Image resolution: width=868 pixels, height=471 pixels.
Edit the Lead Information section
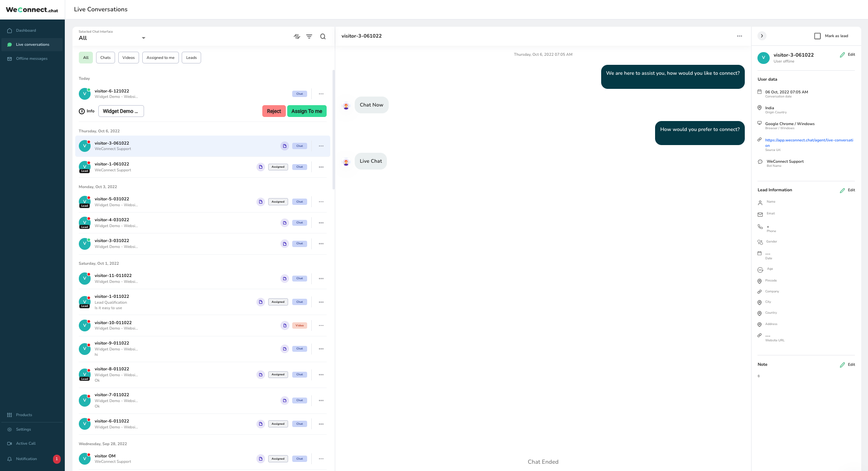coord(847,190)
